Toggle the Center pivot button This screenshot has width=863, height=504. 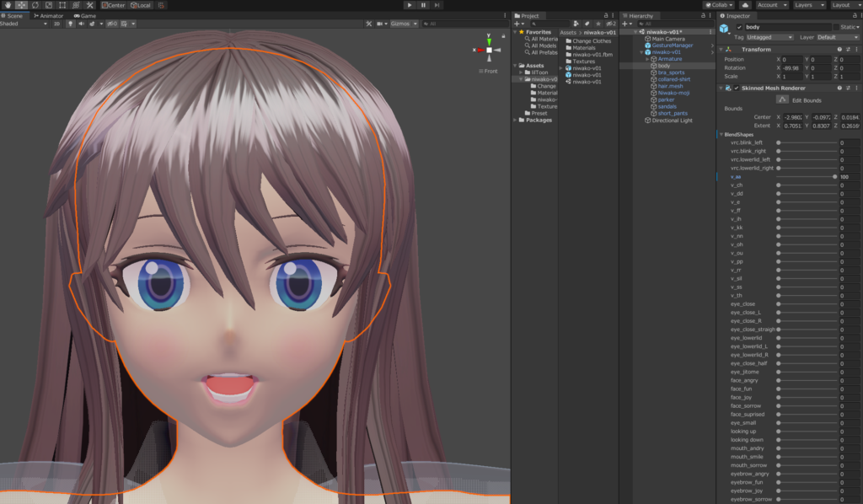click(114, 5)
